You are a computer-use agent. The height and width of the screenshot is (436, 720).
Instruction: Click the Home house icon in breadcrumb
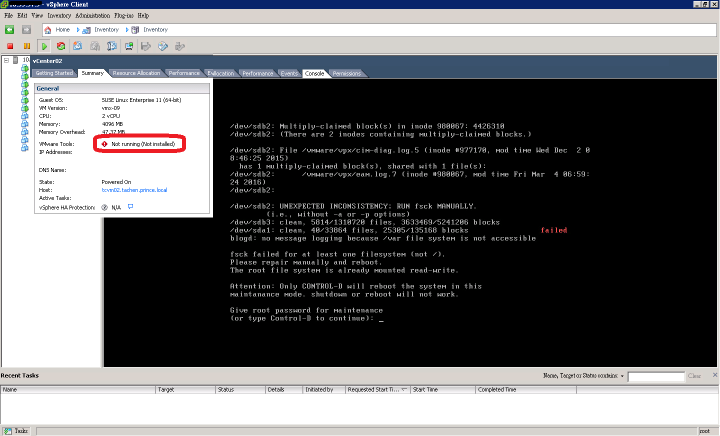(48, 30)
